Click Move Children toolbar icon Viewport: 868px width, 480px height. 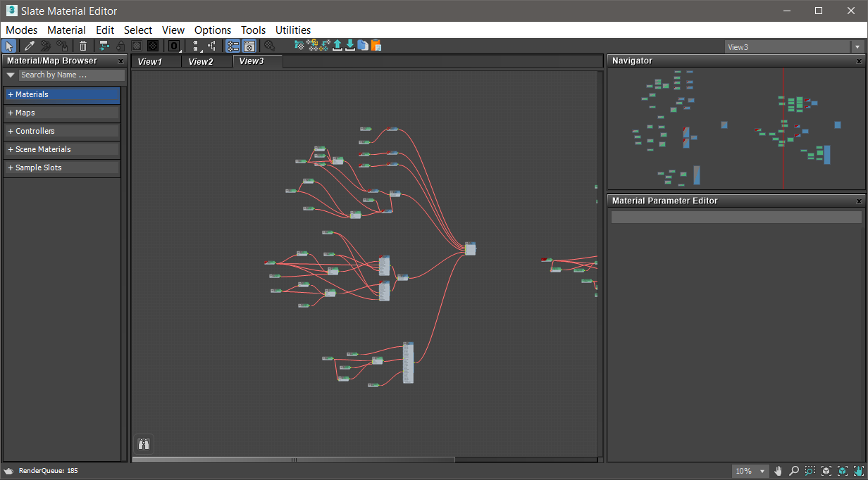(x=104, y=46)
